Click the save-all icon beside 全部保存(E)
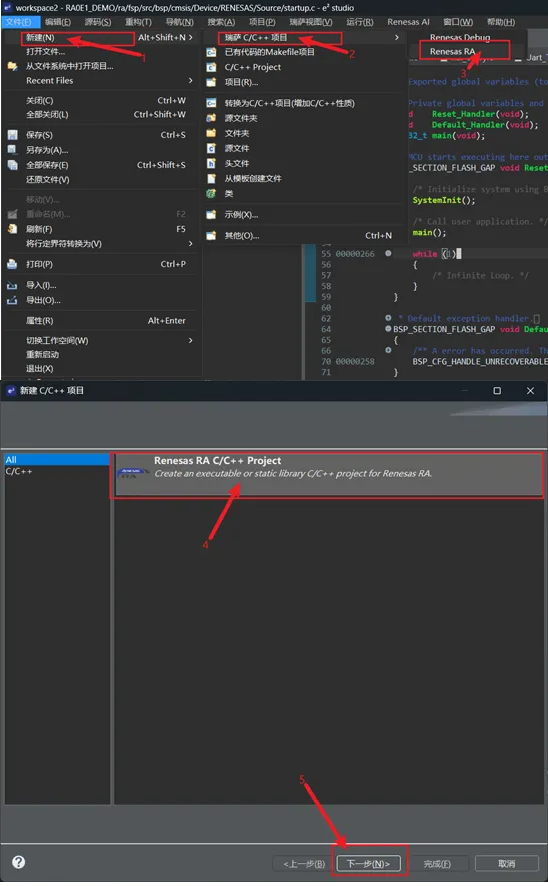The width and height of the screenshot is (548, 886). (12, 165)
